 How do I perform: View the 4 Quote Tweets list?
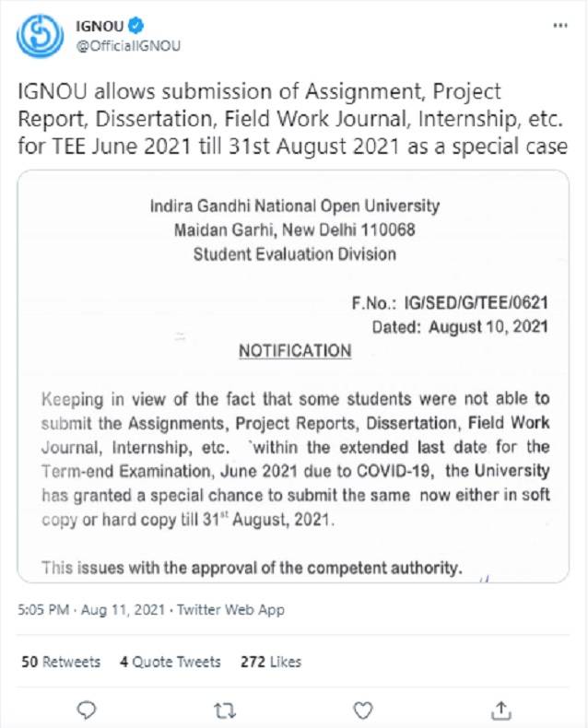(171, 662)
